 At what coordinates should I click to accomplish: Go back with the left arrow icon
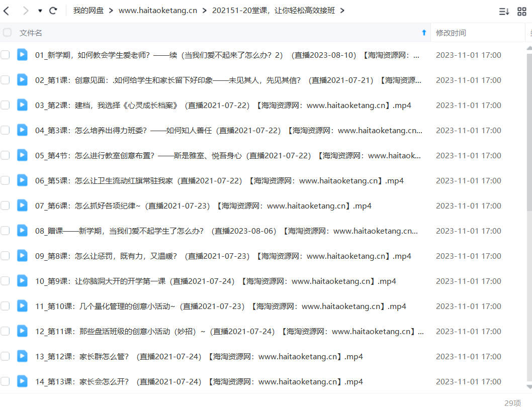7,11
